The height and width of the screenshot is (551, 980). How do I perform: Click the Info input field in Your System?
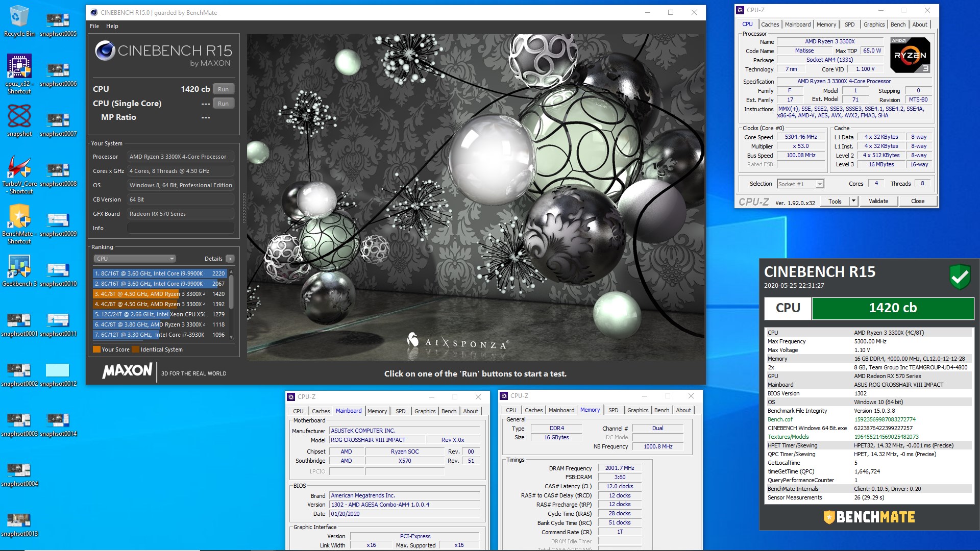tap(181, 228)
